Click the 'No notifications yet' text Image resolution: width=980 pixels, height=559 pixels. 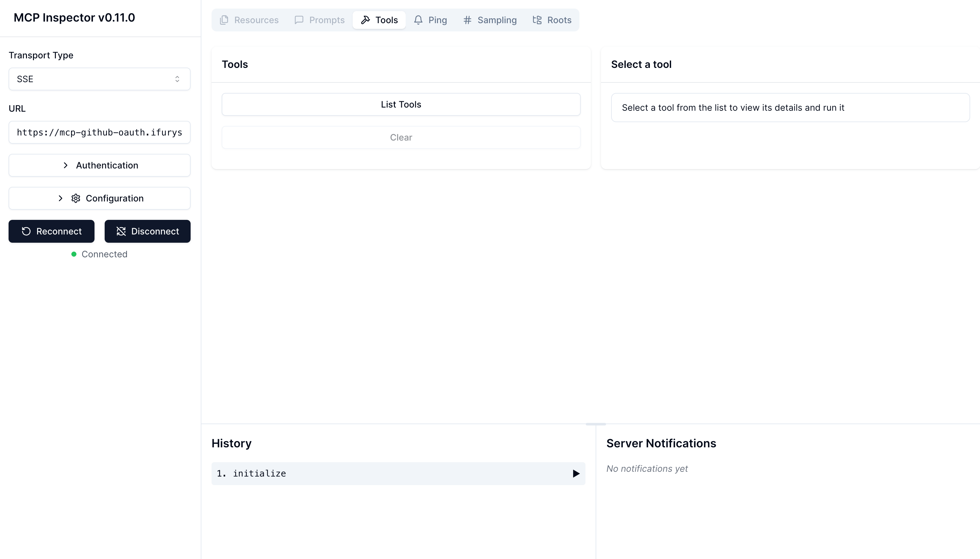point(647,469)
